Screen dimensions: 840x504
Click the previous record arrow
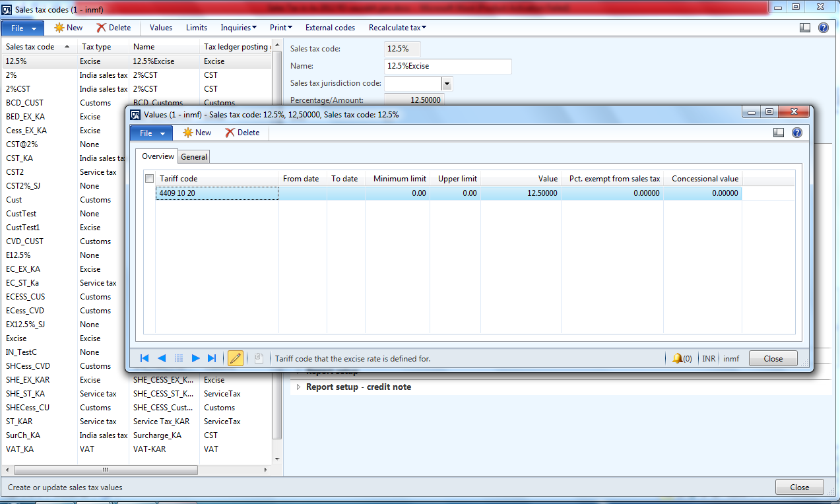coord(161,358)
